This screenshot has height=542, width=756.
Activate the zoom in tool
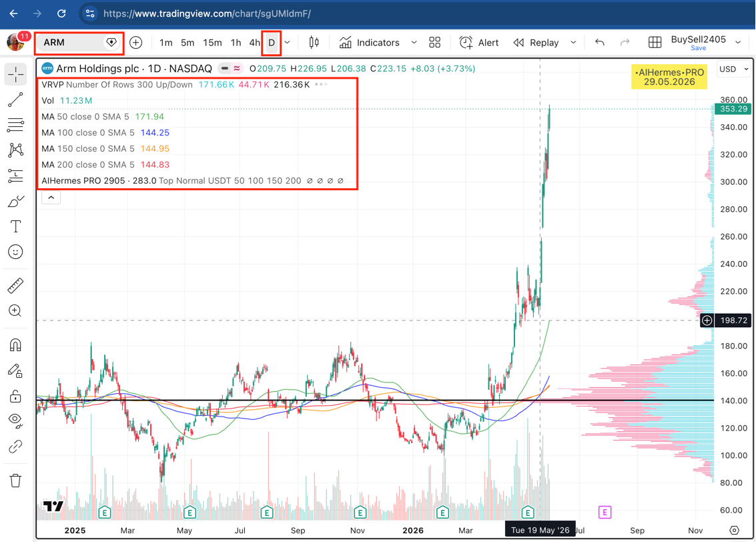[x=15, y=310]
